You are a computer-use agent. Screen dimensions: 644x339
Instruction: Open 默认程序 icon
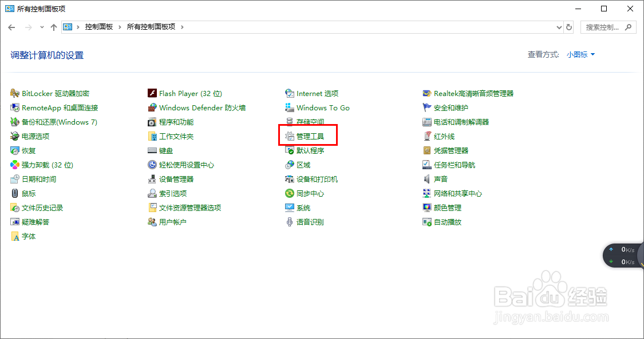(290, 151)
